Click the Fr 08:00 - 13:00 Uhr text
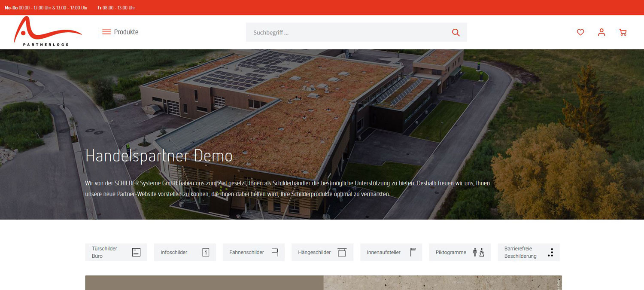The height and width of the screenshot is (290, 644). (116, 8)
